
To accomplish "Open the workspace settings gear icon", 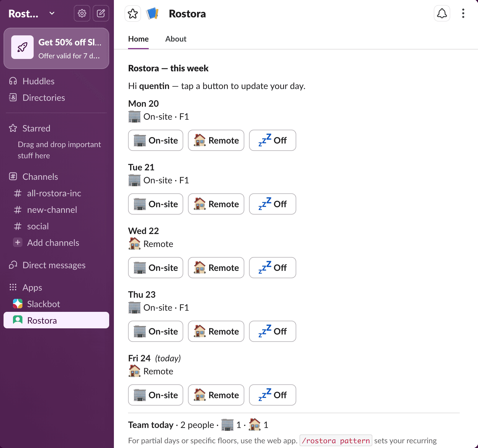I will point(82,13).
